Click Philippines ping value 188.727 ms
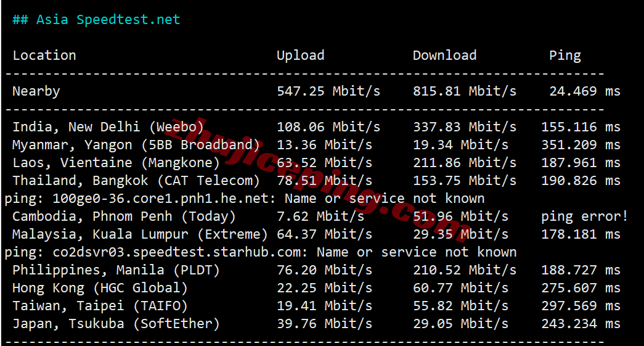The image size is (644, 346). pos(581,270)
